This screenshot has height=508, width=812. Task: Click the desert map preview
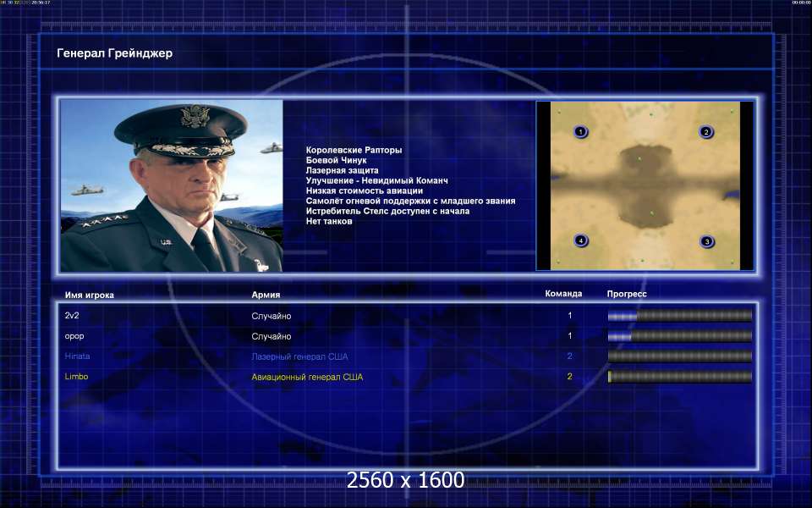click(645, 185)
